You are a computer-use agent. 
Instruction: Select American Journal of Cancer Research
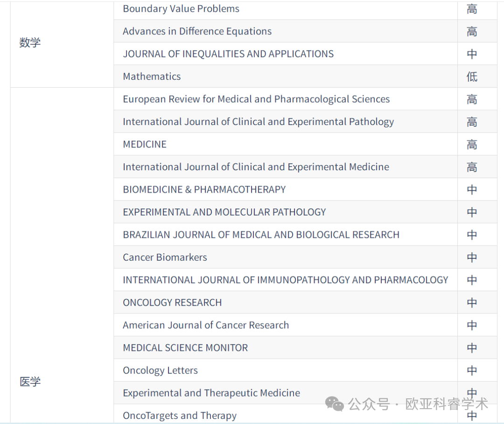point(206,325)
